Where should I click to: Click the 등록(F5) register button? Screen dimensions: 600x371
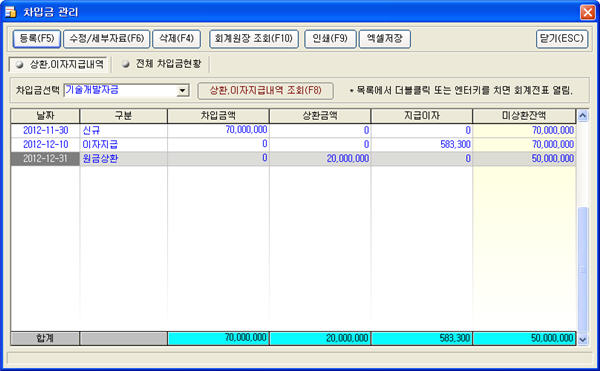(37, 39)
